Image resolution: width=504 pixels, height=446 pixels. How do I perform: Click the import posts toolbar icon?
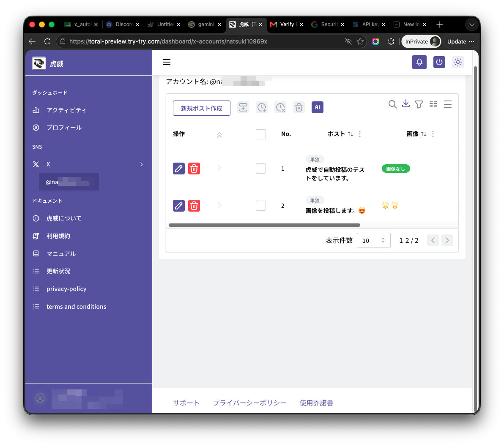[243, 107]
